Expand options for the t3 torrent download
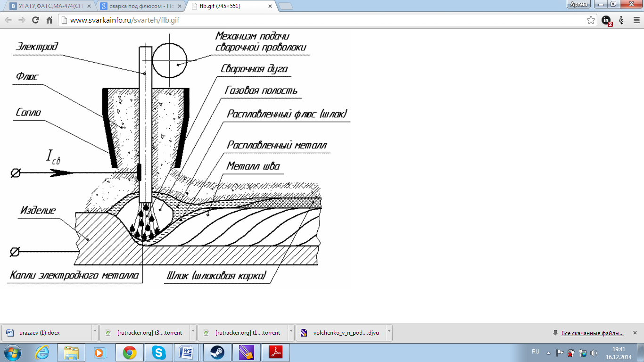Screen dimensions: 644x362 coord(193,332)
